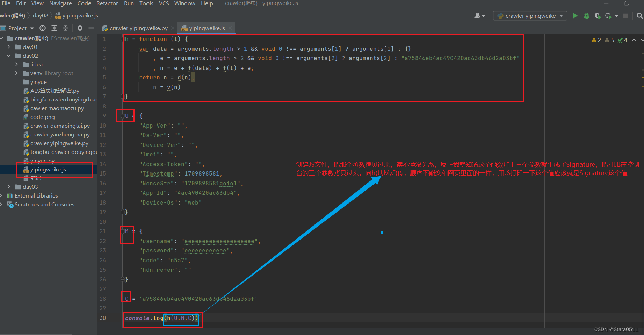644x335 pixels.
Task: Expand the day01 folder
Action: 9,47
